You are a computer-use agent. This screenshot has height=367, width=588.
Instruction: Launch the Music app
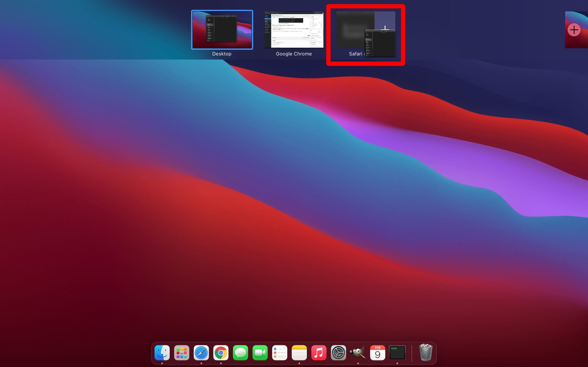coord(319,353)
